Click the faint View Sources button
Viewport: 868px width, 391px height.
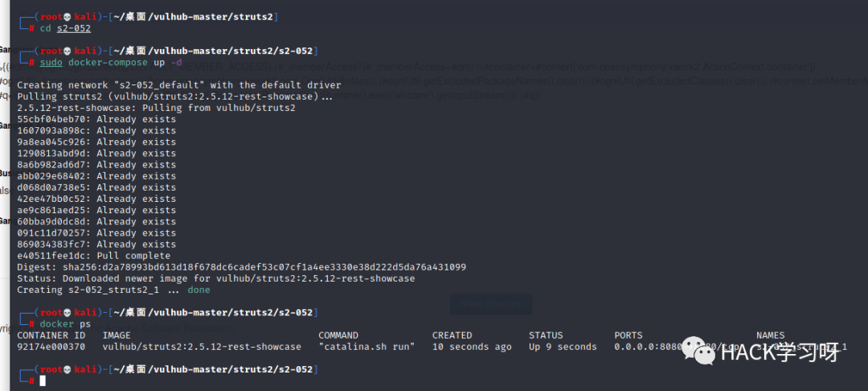click(491, 304)
